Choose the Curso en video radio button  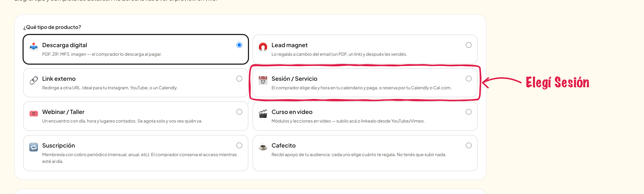pos(469,112)
